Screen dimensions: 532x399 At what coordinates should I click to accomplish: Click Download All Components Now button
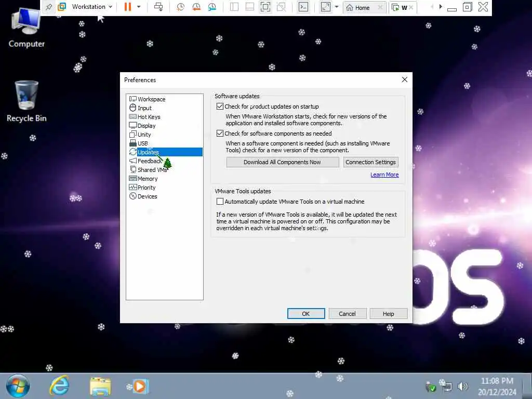coord(282,162)
